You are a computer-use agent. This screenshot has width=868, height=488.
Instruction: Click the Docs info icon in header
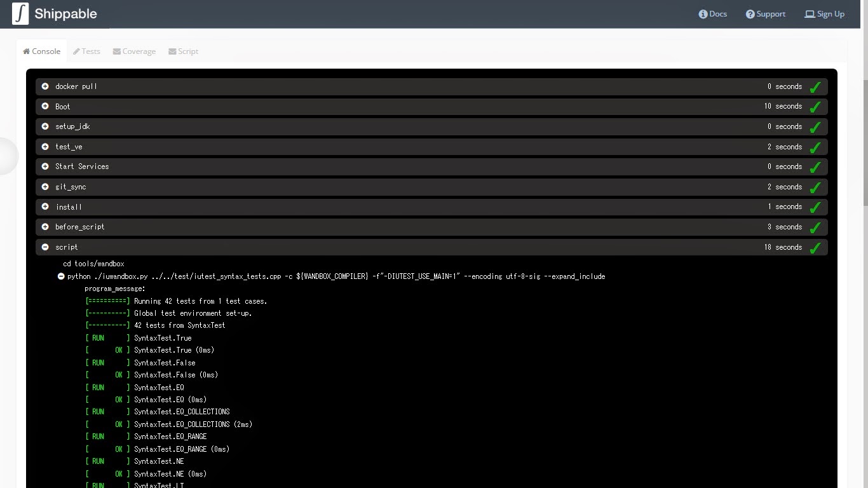tap(703, 13)
